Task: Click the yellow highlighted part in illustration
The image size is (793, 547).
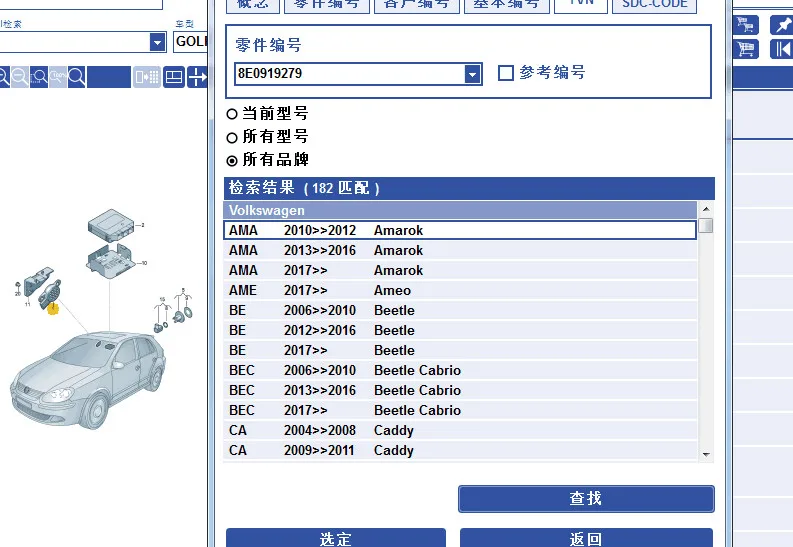Action: tap(53, 308)
